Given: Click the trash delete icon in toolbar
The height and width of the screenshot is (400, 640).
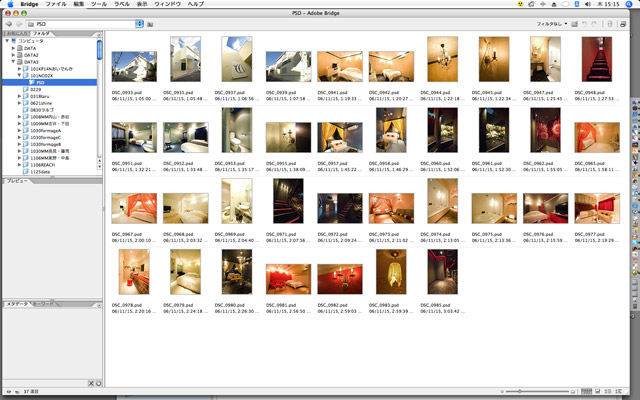Looking at the screenshot, I should 610,24.
